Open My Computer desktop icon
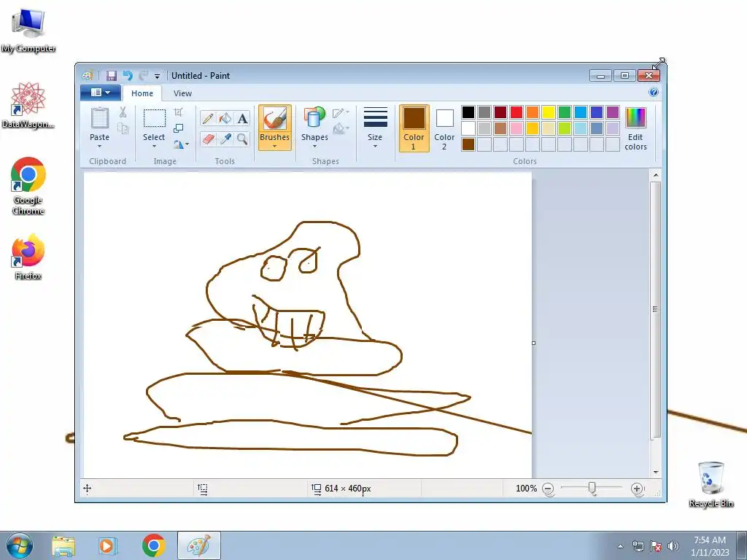This screenshot has width=747, height=560. (x=28, y=30)
